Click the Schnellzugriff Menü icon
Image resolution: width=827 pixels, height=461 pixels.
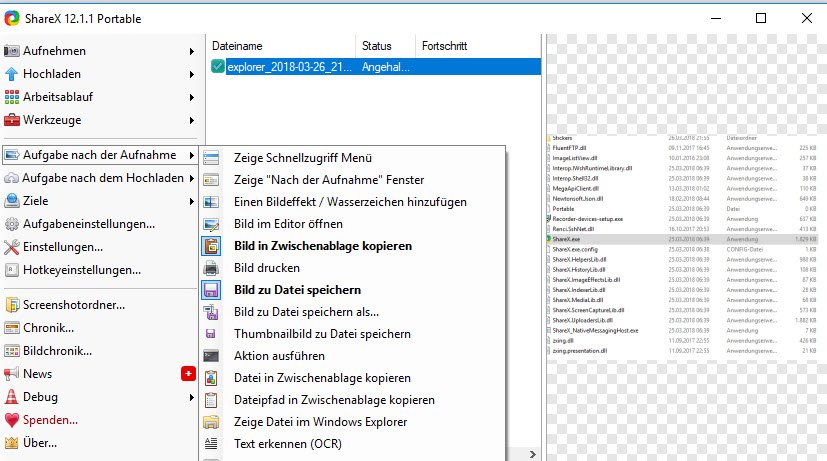(211, 158)
